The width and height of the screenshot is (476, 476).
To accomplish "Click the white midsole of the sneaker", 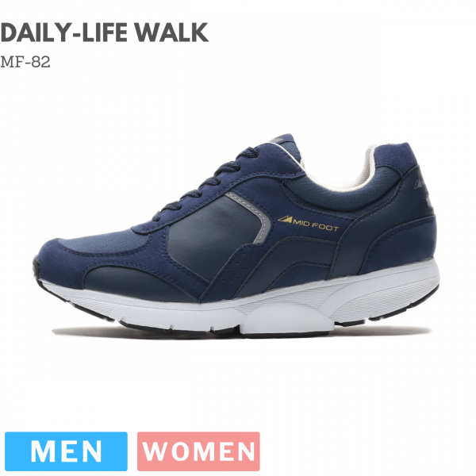I will 243,306.
